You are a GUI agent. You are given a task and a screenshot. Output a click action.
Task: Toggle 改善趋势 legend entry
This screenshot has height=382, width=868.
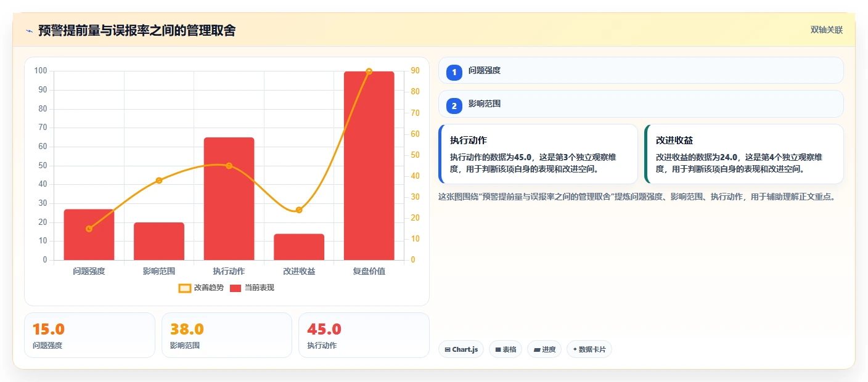pos(201,288)
